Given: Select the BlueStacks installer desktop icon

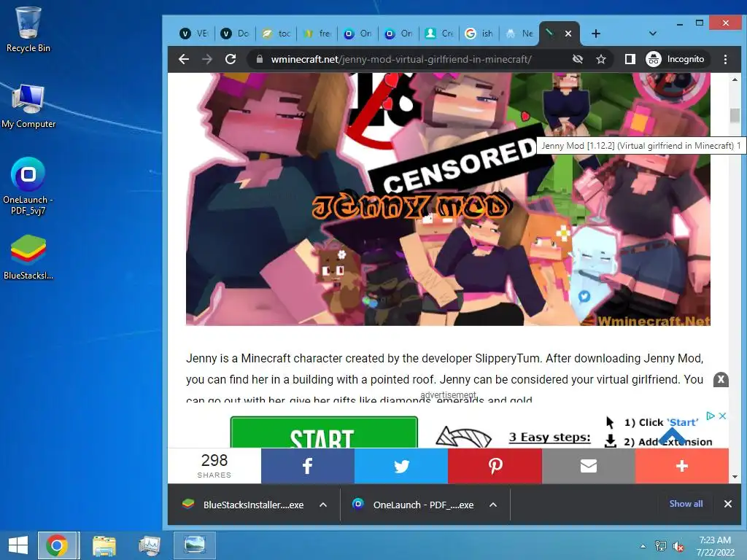Looking at the screenshot, I should click(x=28, y=257).
